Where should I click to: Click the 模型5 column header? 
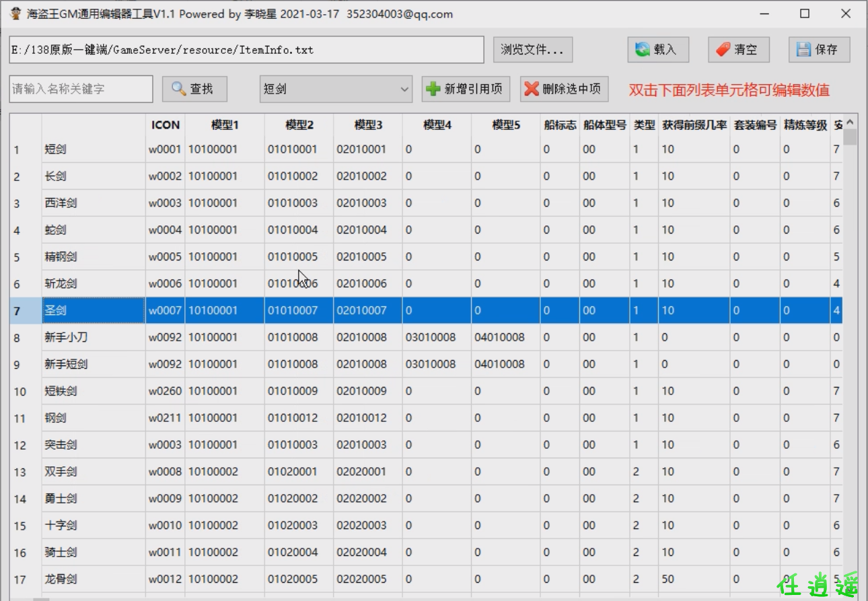click(x=506, y=125)
